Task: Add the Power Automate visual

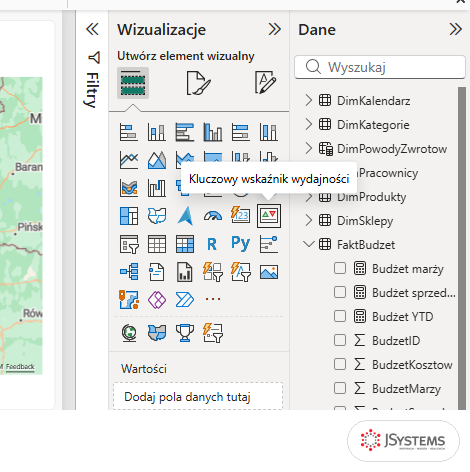Action: coord(185,299)
